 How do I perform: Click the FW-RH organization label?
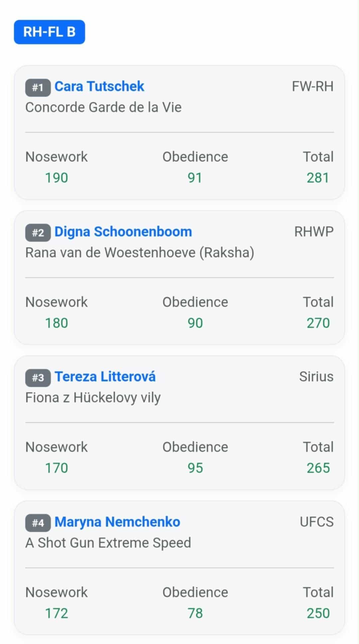pos(312,86)
